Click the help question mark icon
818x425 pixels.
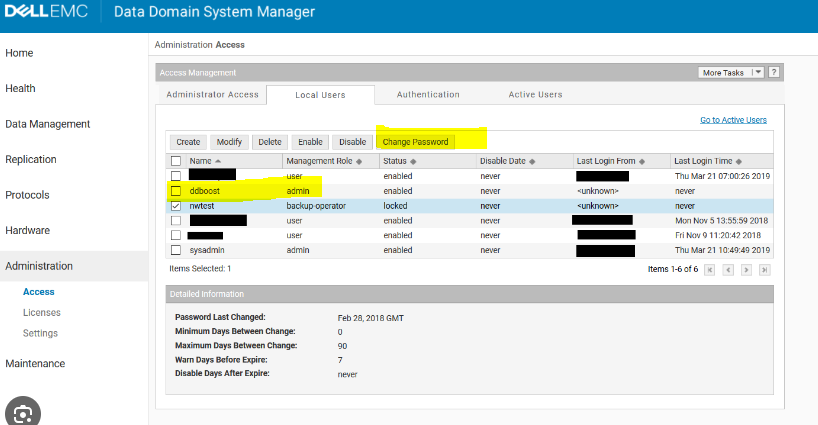[774, 73]
